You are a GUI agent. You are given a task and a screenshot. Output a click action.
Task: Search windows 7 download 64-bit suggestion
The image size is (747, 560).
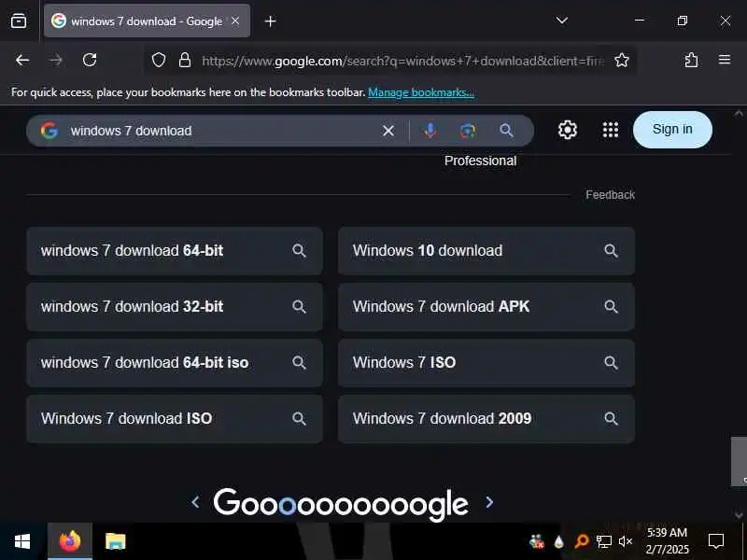point(175,250)
